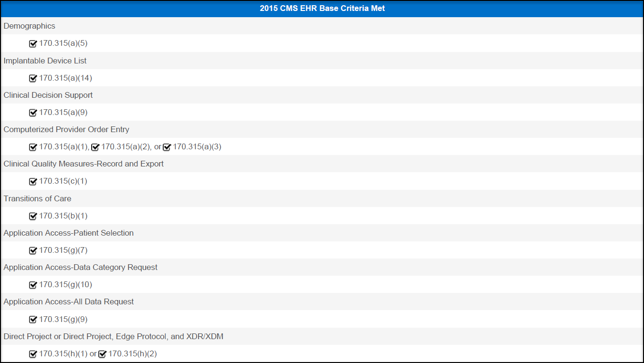Toggle the checkbox beside 170.315(a)(2)

95,147
